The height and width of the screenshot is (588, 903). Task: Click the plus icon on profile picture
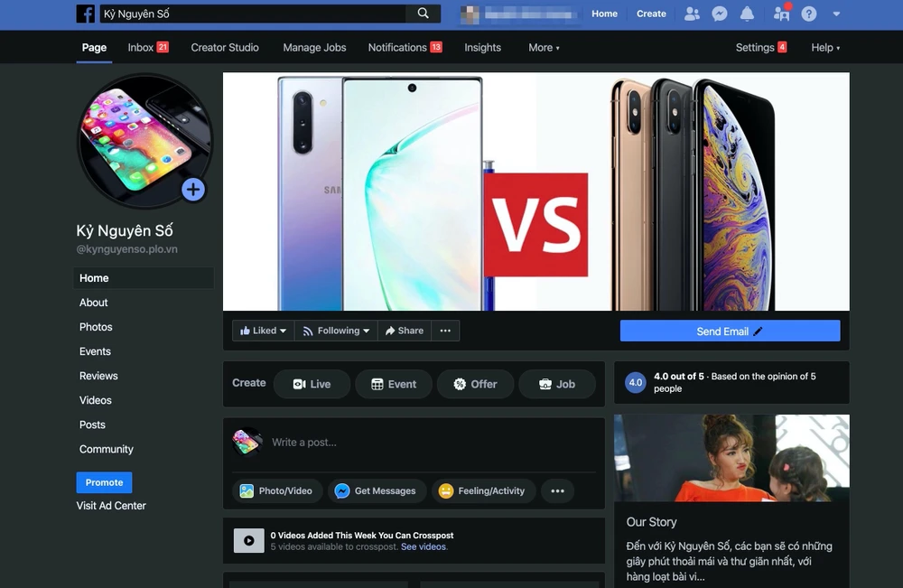[193, 190]
